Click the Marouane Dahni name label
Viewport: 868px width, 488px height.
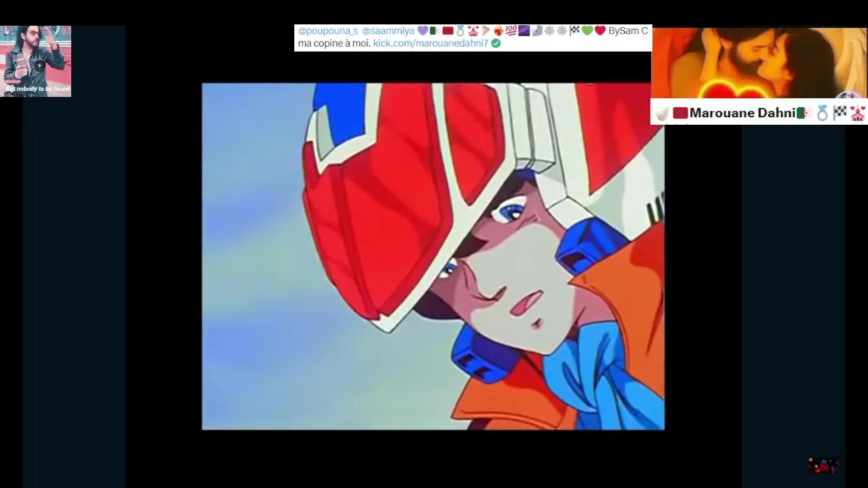click(x=743, y=113)
